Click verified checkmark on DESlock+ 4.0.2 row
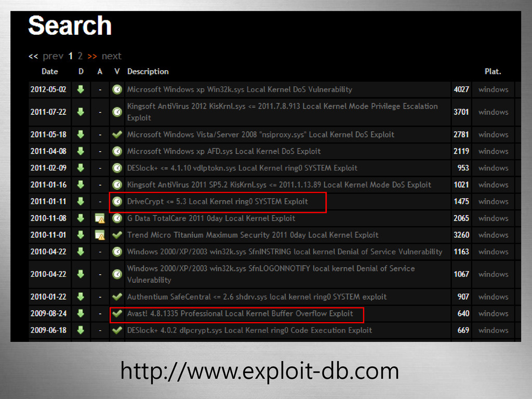Image resolution: width=532 pixels, height=399 pixels. [117, 330]
